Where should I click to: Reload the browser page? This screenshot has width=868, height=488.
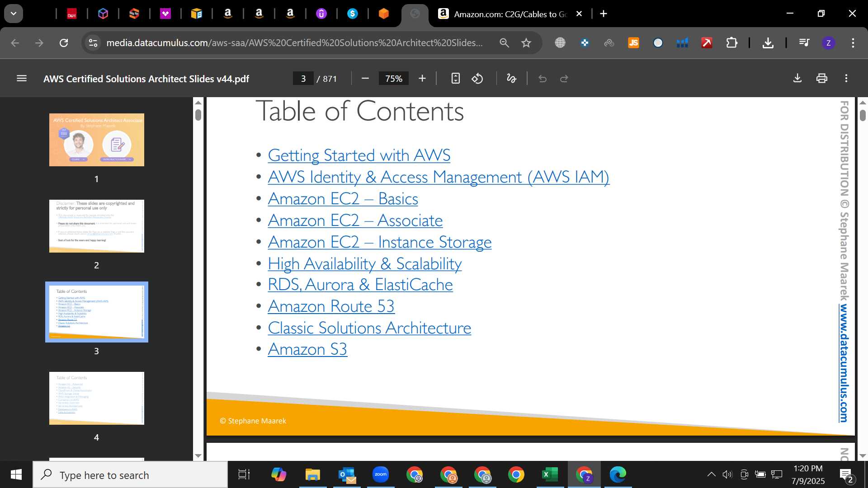(x=64, y=43)
